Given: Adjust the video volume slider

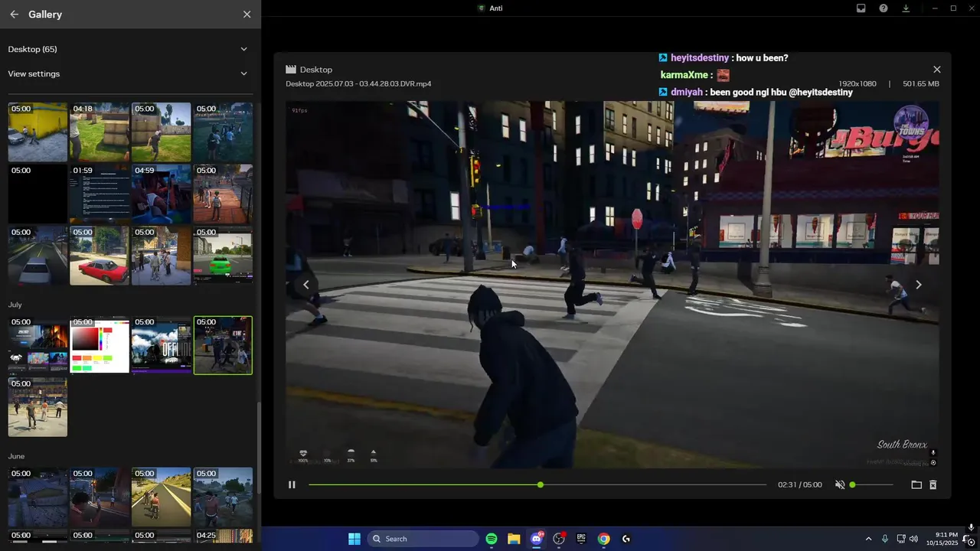Looking at the screenshot, I should tap(871, 484).
